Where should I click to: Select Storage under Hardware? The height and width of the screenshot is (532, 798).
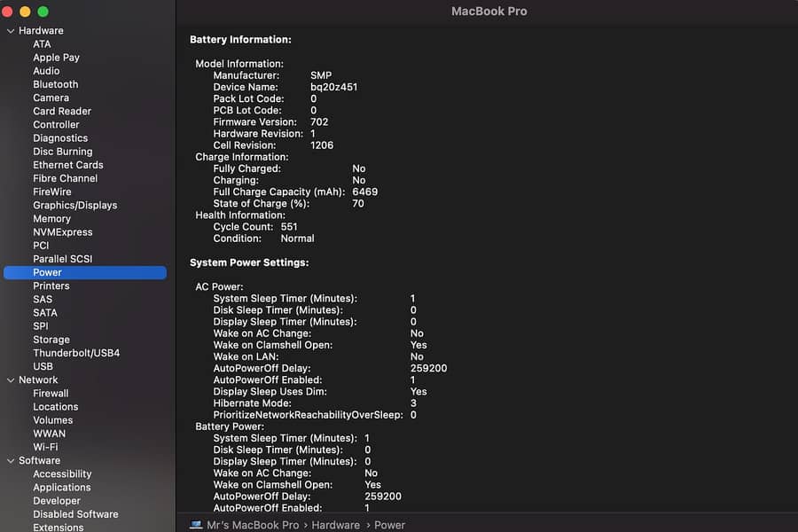click(51, 339)
